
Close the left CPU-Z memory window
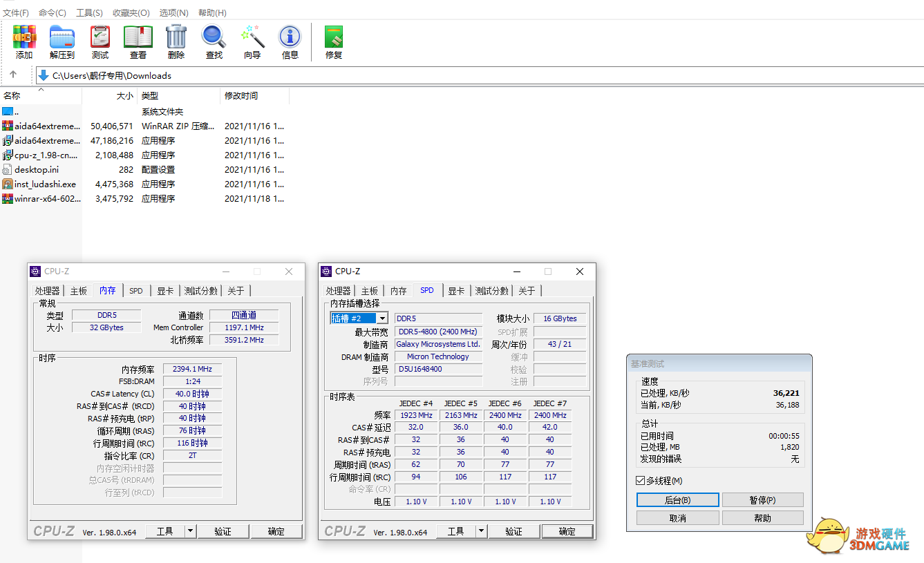point(289,271)
